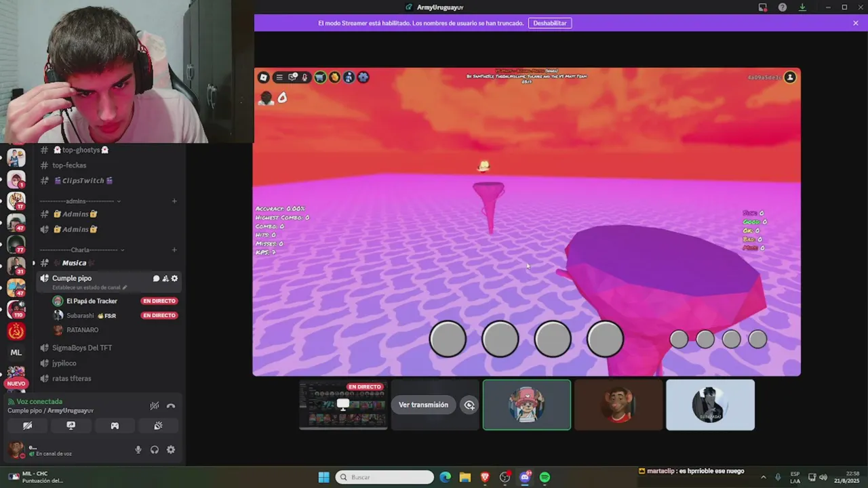Add channel to Charla category
Screen dimensions: 868x488
[174, 250]
